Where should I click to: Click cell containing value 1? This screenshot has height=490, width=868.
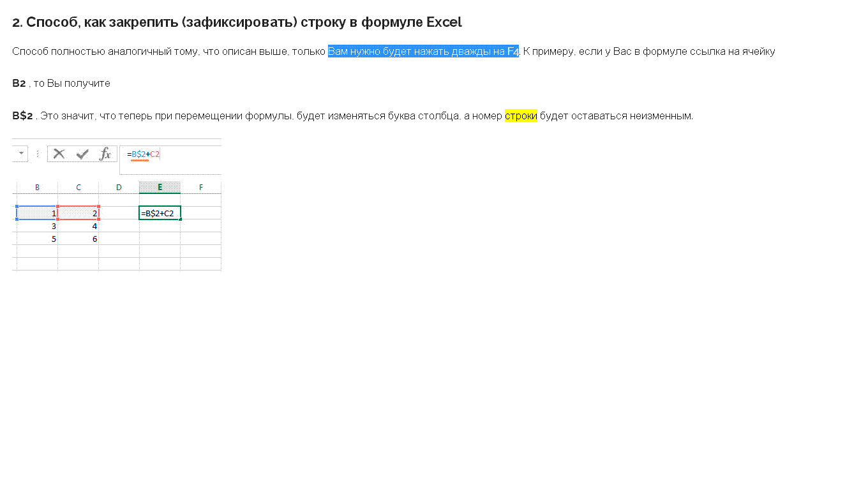coord(37,213)
